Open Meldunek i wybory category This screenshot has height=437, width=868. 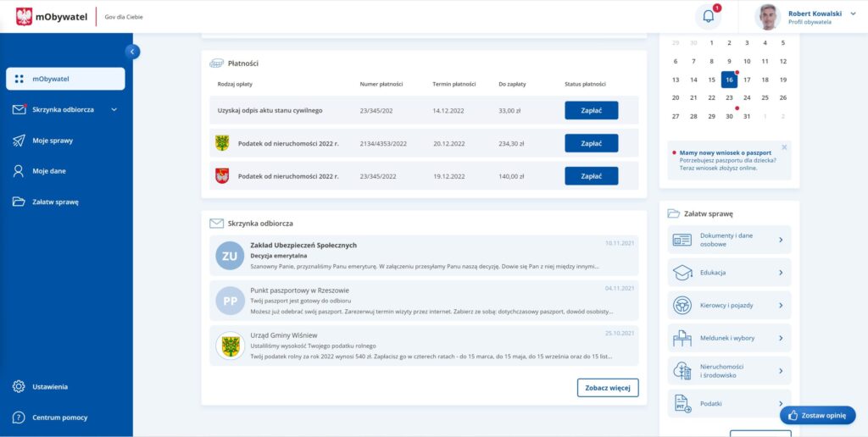click(729, 338)
